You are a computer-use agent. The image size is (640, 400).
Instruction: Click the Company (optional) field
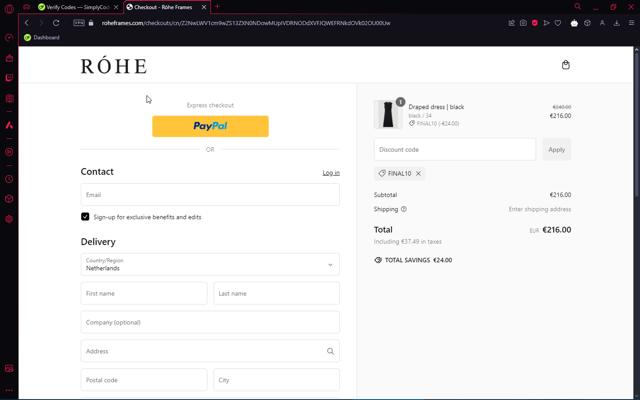210,322
